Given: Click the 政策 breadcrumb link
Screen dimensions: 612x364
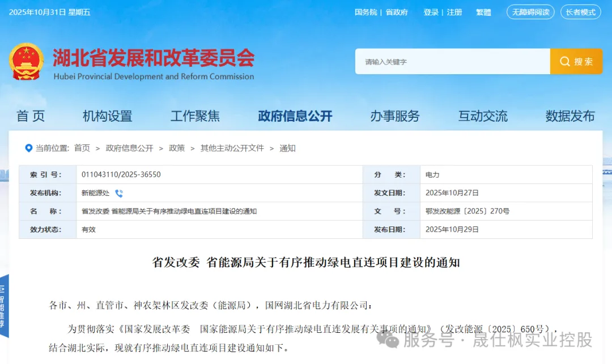Looking at the screenshot, I should [177, 148].
